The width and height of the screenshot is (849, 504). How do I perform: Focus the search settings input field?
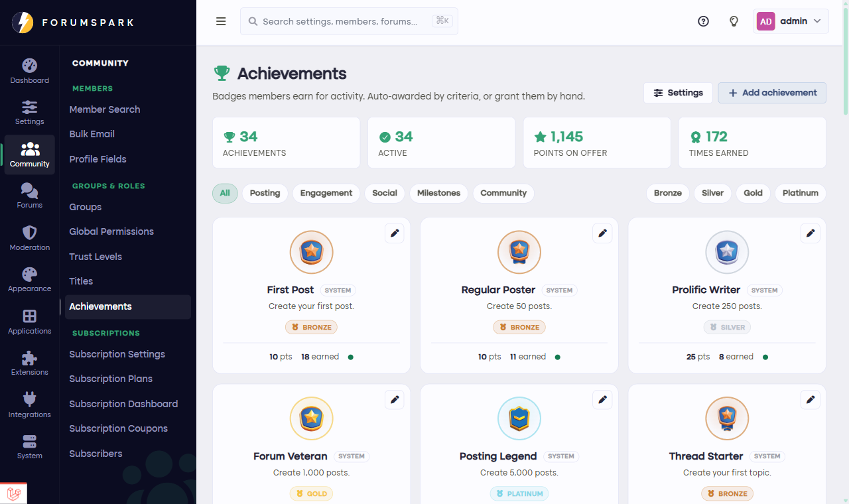pyautogui.click(x=349, y=21)
